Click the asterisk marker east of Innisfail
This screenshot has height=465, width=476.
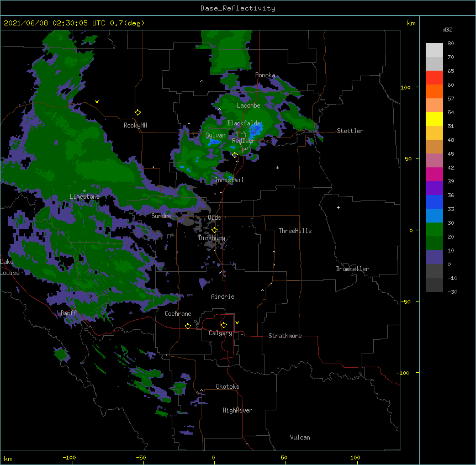tap(277, 167)
